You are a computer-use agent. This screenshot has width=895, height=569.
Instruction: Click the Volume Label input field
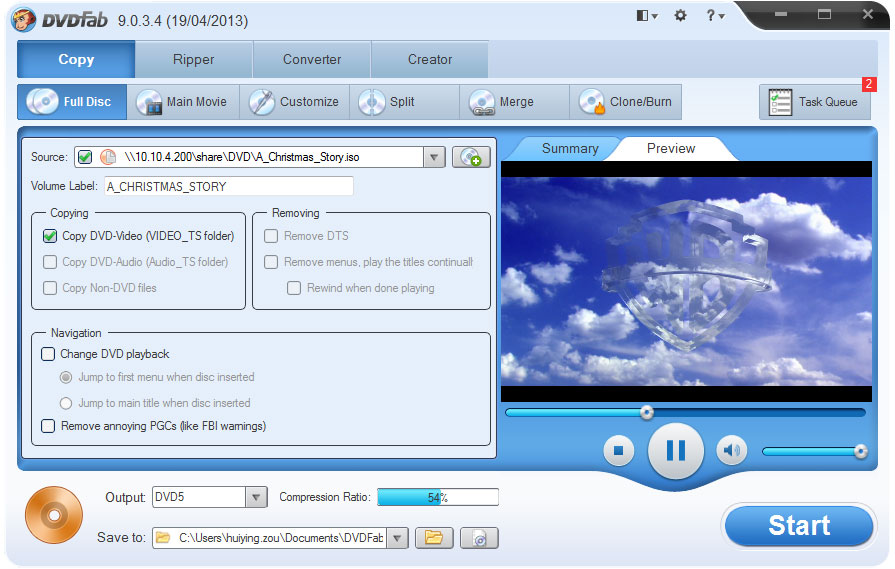(x=228, y=186)
